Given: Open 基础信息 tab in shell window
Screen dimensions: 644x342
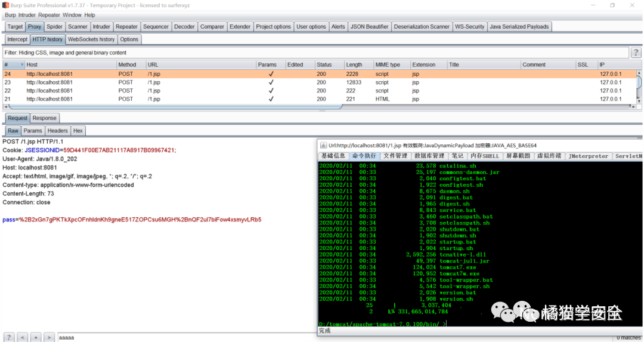Looking at the screenshot, I should pyautogui.click(x=333, y=156).
